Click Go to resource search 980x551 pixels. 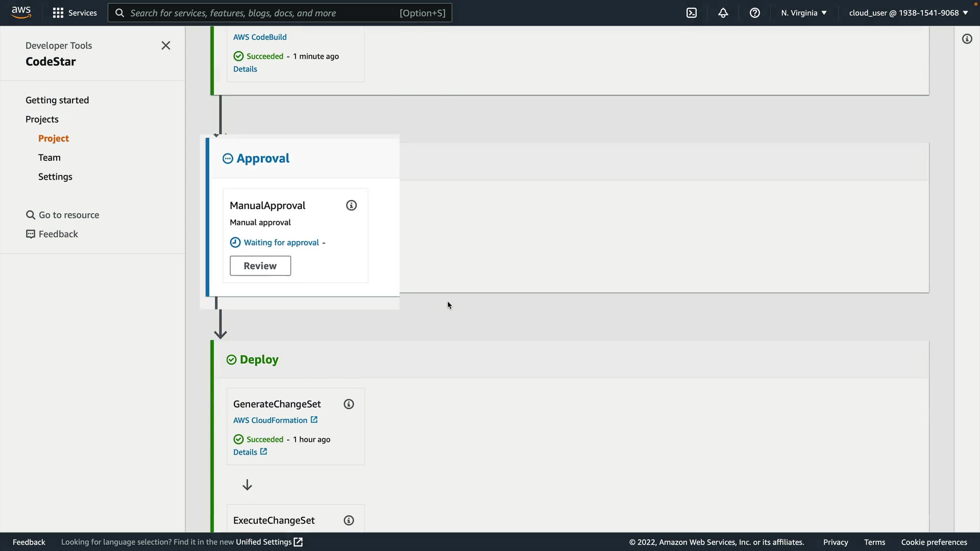pos(63,215)
